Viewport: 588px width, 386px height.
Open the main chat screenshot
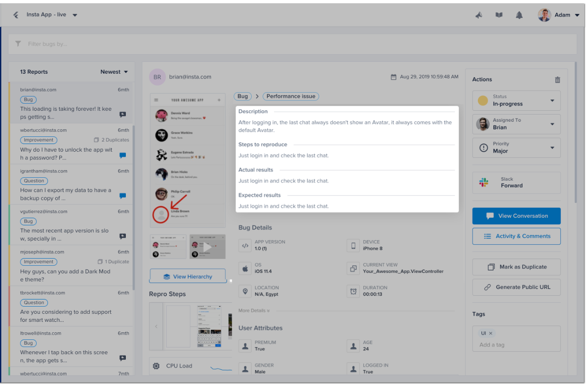click(188, 161)
